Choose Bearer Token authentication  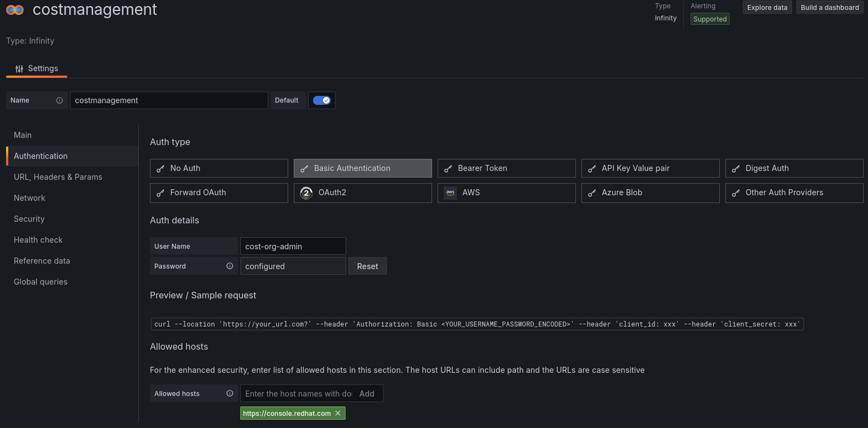[506, 168]
